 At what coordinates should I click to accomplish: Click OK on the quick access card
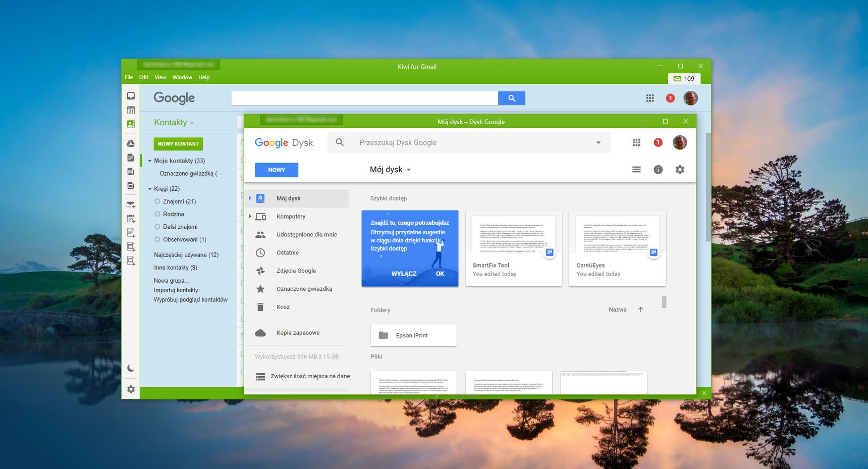tap(440, 274)
